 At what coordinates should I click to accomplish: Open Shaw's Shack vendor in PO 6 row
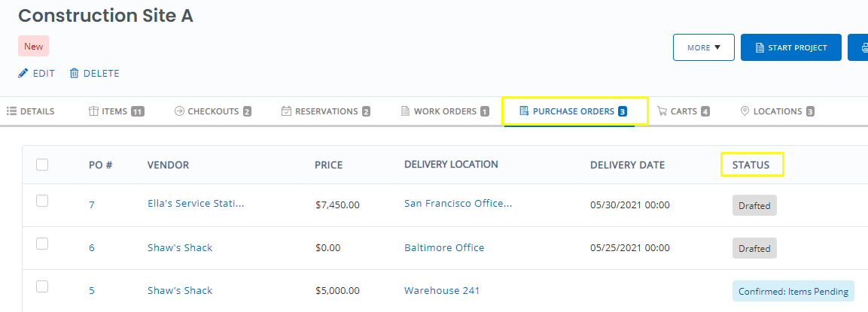pyautogui.click(x=180, y=247)
